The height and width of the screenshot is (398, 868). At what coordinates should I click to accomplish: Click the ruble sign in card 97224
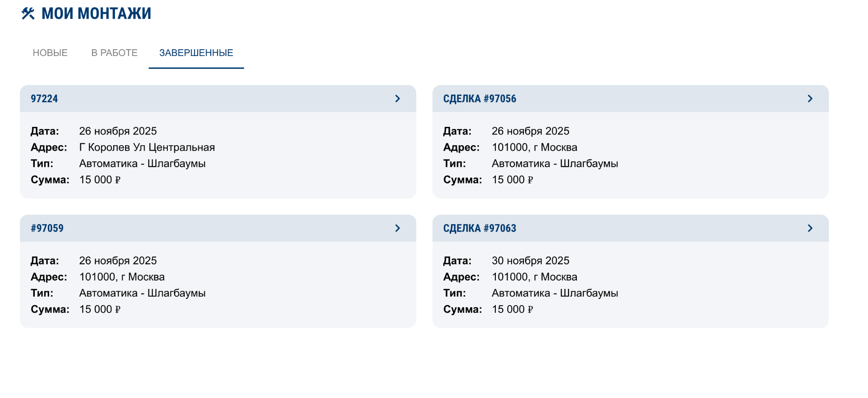pyautogui.click(x=118, y=180)
